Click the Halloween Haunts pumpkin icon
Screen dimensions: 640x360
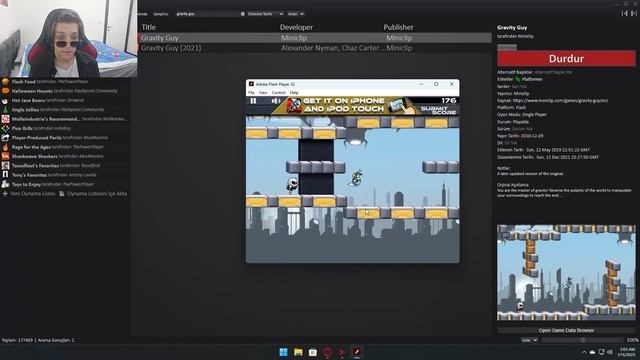tap(5, 91)
